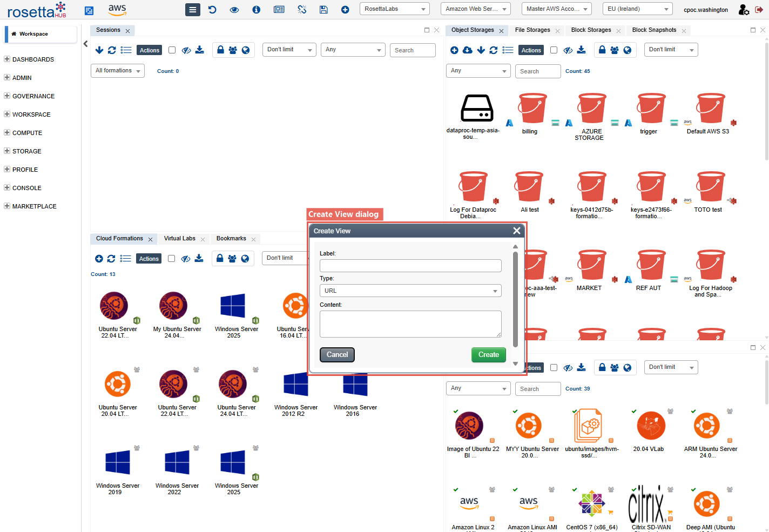The height and width of the screenshot is (532, 769).
Task: Switch to the File Storages tab
Action: (x=532, y=30)
